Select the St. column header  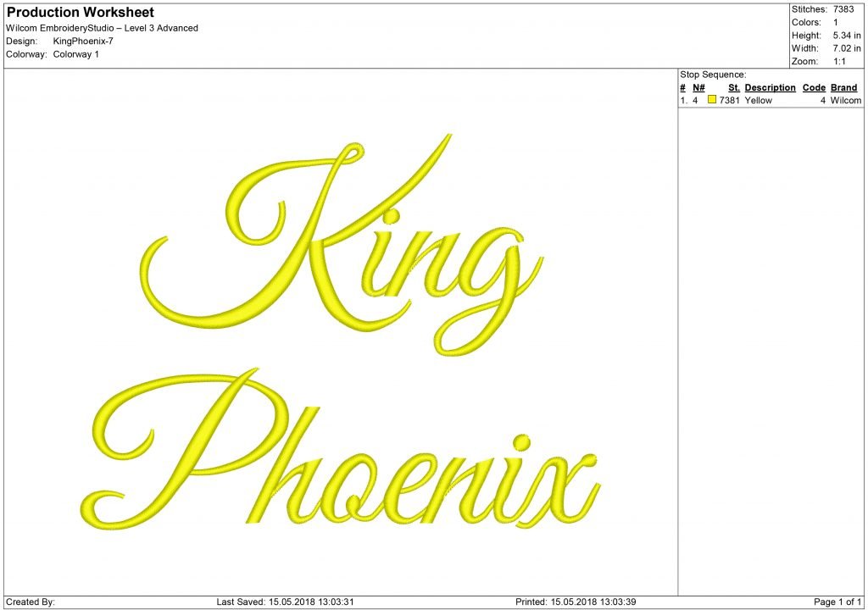tap(734, 87)
